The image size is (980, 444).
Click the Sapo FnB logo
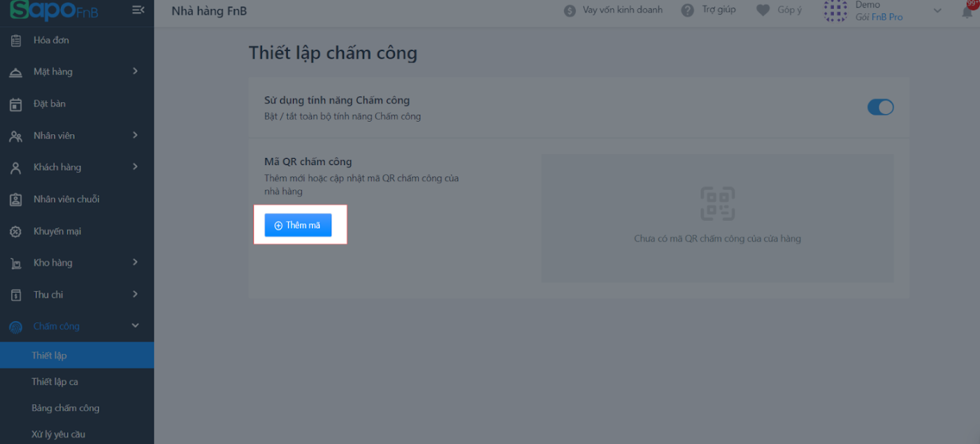pyautogui.click(x=54, y=11)
